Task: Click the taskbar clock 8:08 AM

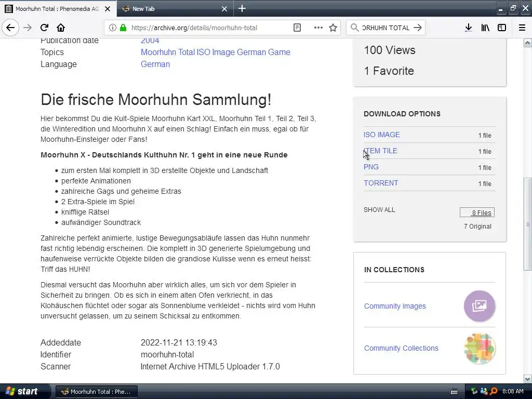Action: pyautogui.click(x=513, y=392)
